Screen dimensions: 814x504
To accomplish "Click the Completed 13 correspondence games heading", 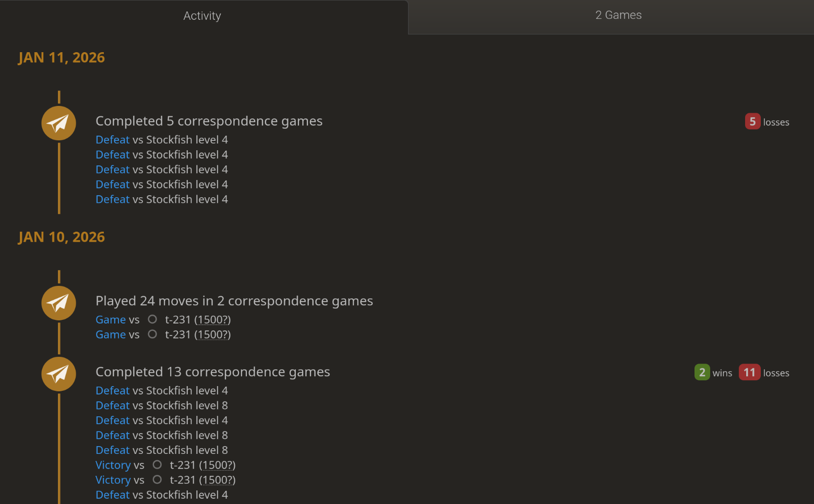I will click(212, 372).
